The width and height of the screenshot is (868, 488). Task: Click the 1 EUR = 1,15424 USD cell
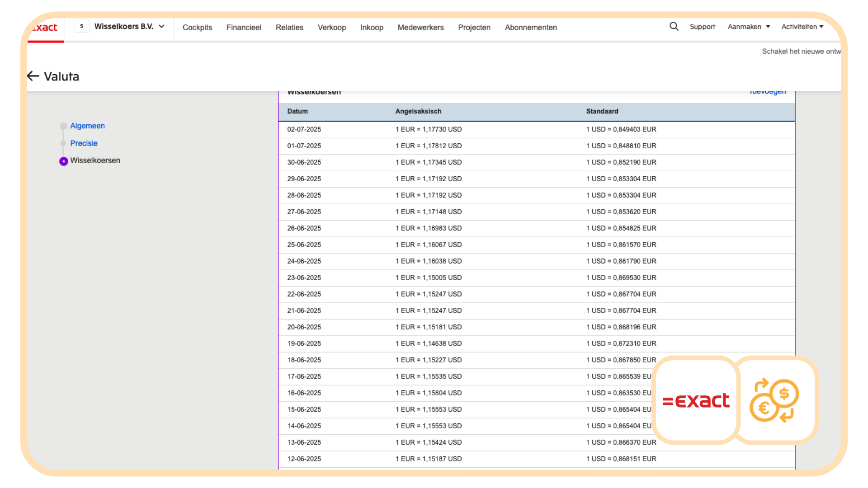(429, 443)
